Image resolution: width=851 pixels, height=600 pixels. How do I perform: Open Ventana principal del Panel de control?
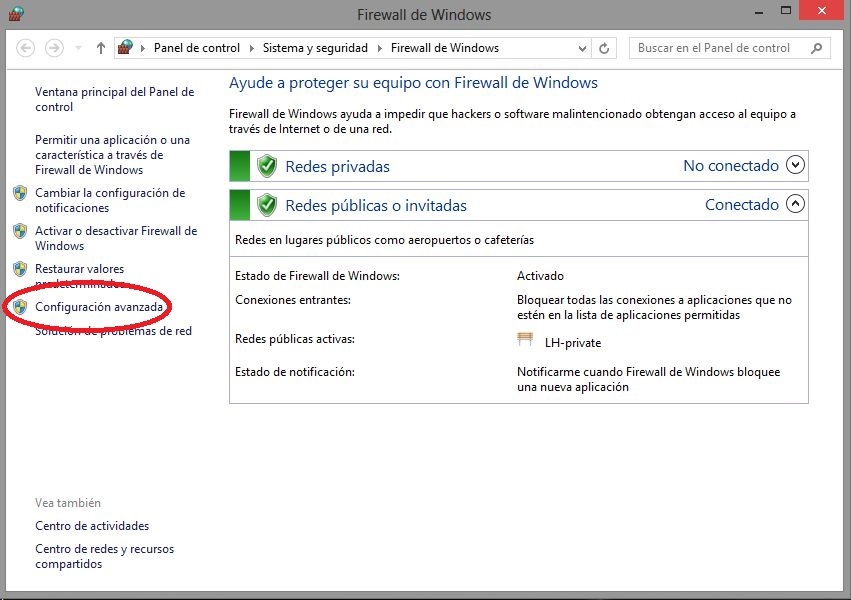click(115, 99)
